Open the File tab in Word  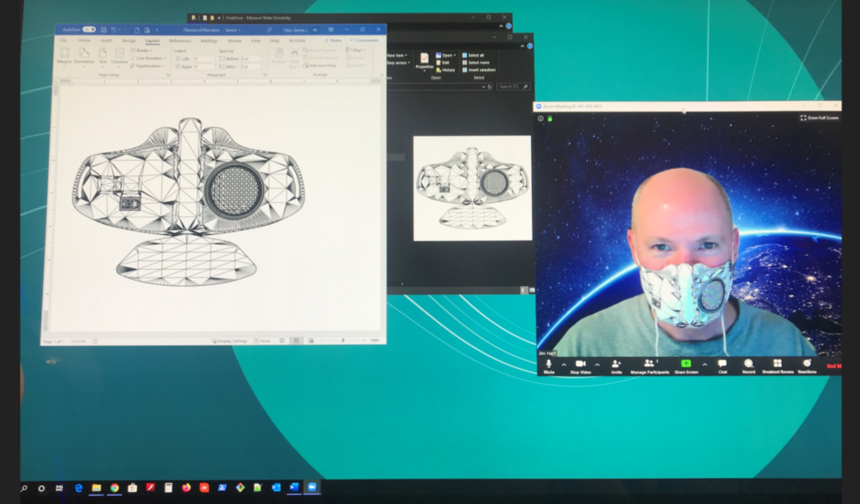63,41
